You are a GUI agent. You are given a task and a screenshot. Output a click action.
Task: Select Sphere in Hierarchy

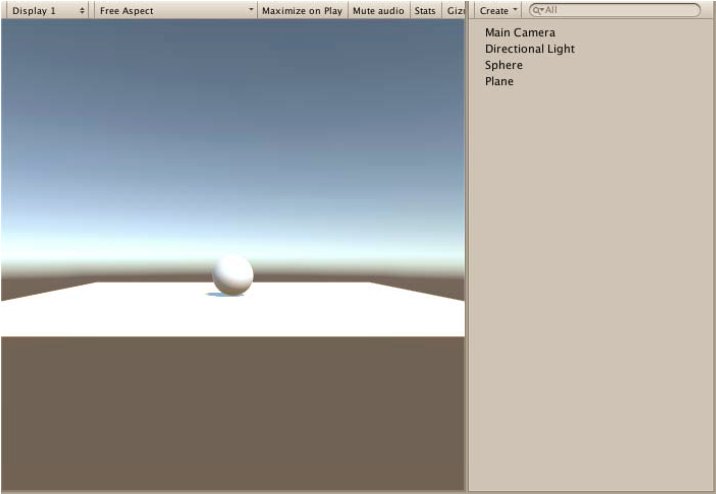click(x=504, y=65)
